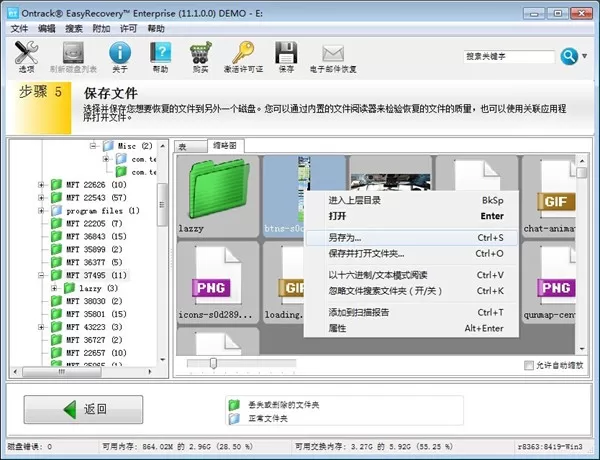Image resolution: width=600 pixels, height=460 pixels.
Task: Open the search options dropdown arrow
Action: point(585,56)
